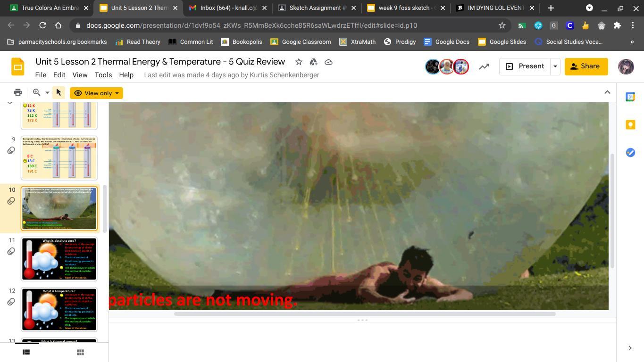Open the Google Slides home logo
The height and width of the screenshot is (362, 644).
18,66
